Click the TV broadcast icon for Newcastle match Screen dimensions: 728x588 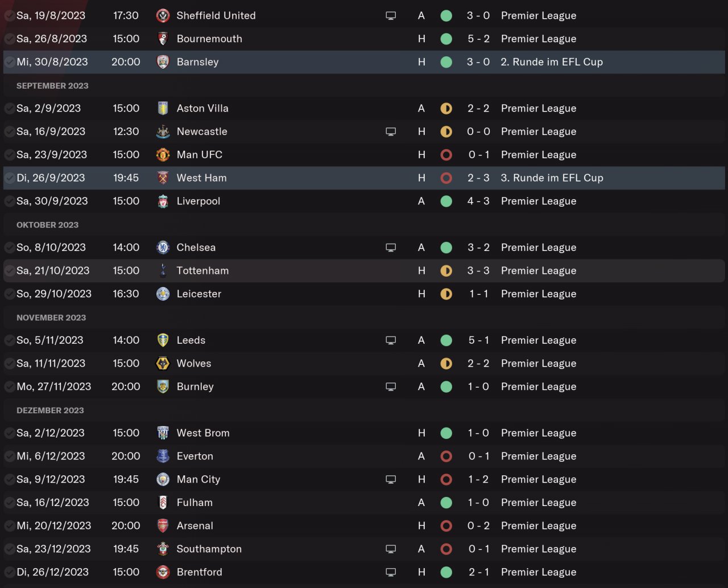tap(391, 131)
